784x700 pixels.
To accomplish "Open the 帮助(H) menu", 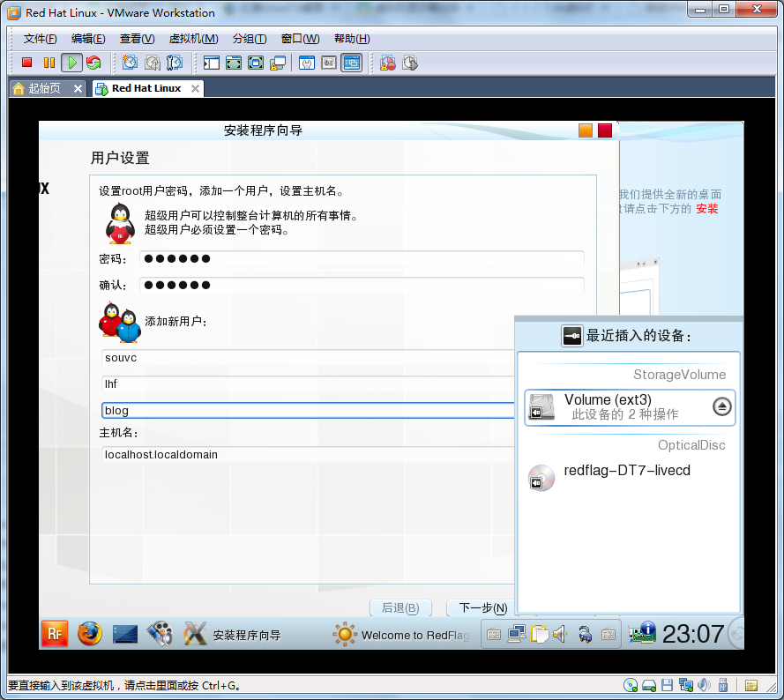I will pos(352,39).
